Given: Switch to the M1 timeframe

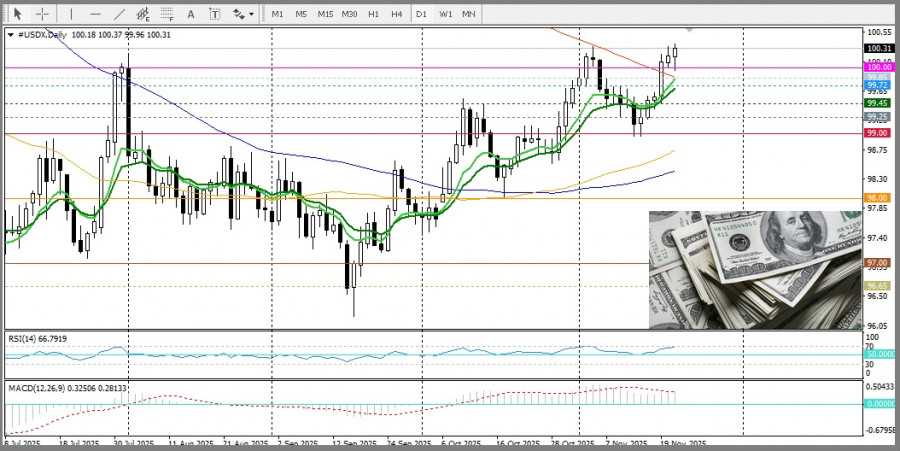Looking at the screenshot, I should click(277, 14).
